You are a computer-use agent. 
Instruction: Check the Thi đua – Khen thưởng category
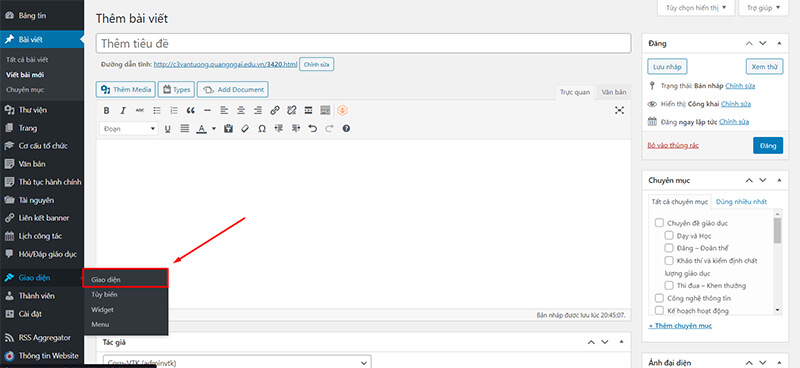click(669, 285)
